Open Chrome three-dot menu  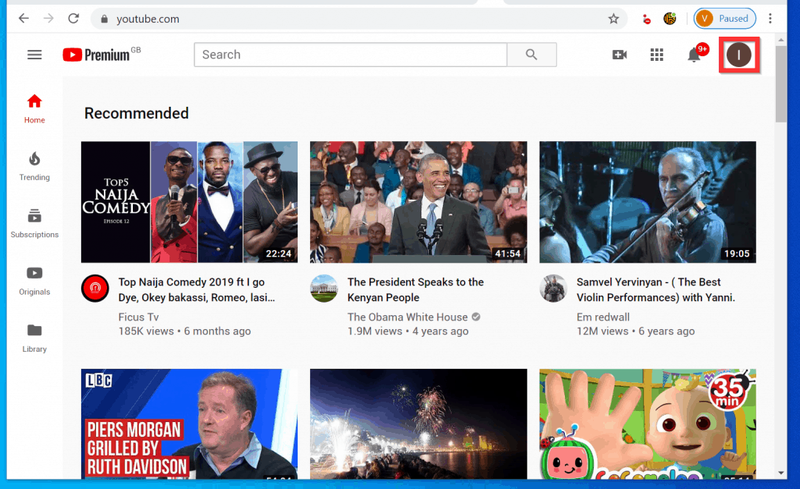click(x=770, y=18)
